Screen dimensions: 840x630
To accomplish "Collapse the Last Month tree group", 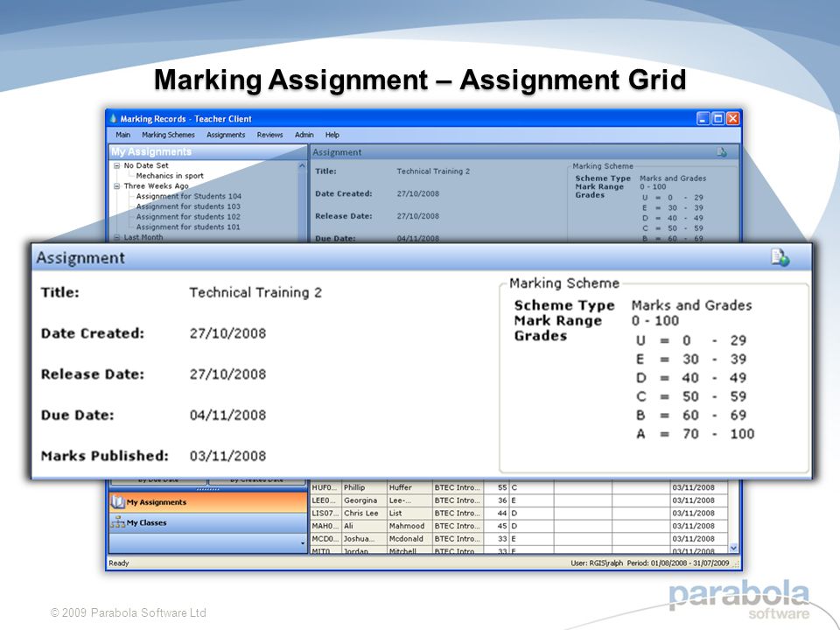I will (x=116, y=237).
